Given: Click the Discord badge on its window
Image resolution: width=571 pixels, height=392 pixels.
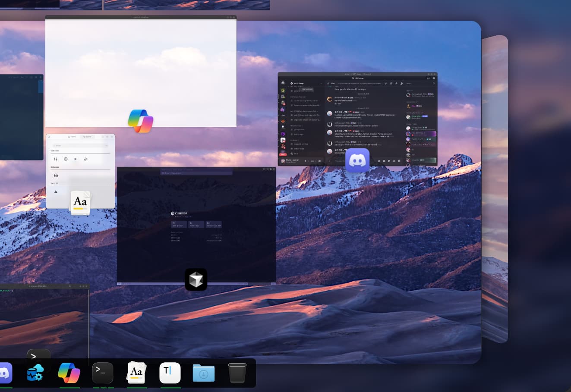Looking at the screenshot, I should 357,160.
